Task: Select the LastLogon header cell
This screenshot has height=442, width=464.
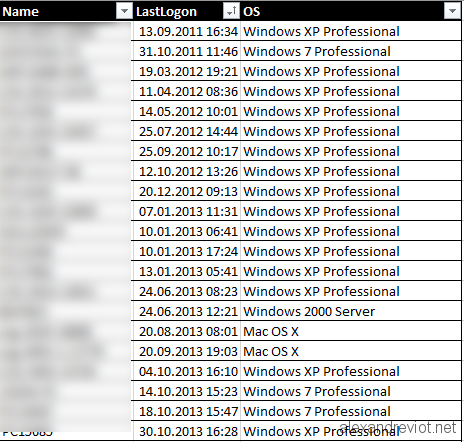Action: (x=187, y=11)
